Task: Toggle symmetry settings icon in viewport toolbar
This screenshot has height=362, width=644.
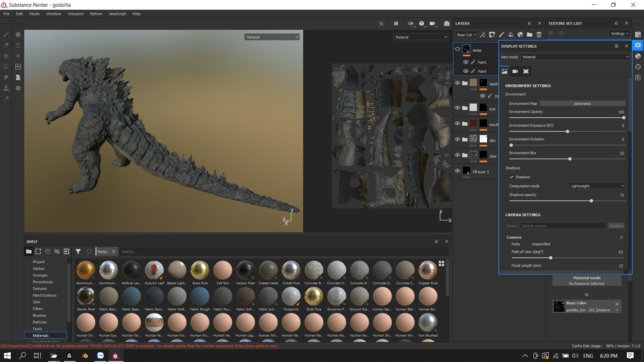Action: [x=411, y=23]
